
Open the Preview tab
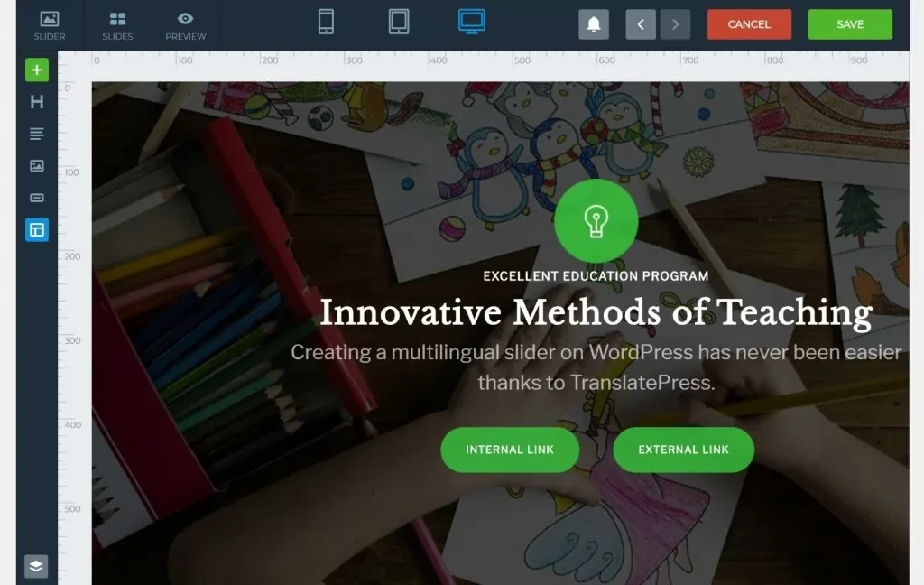point(186,25)
